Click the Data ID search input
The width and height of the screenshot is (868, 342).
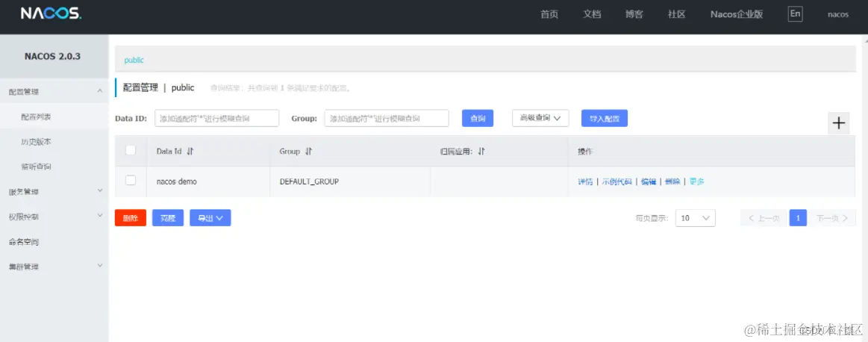click(217, 118)
